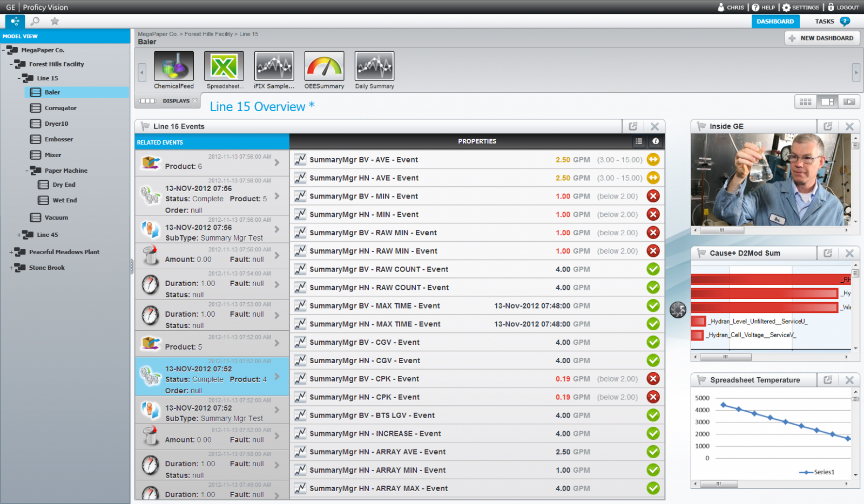This screenshot has height=504, width=864.
Task: Pop out the Line 15 Events panel
Action: point(633,126)
